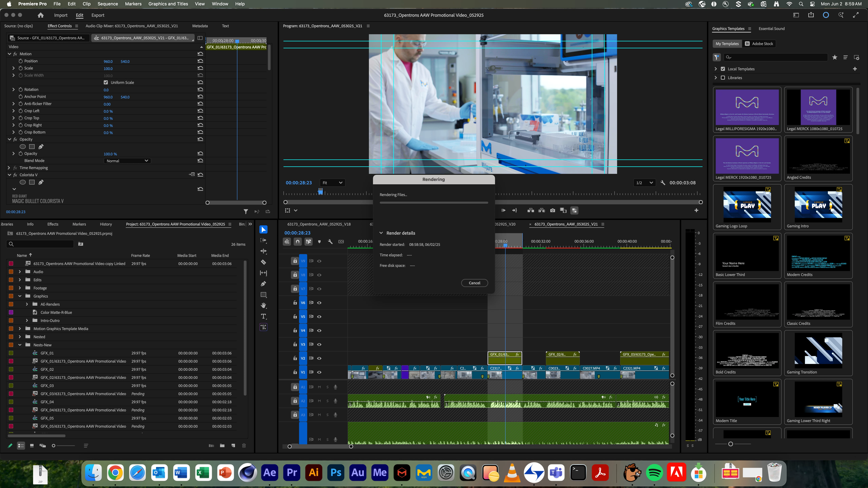The image size is (868, 488).
Task: Open the Sequence menu
Action: (107, 4)
